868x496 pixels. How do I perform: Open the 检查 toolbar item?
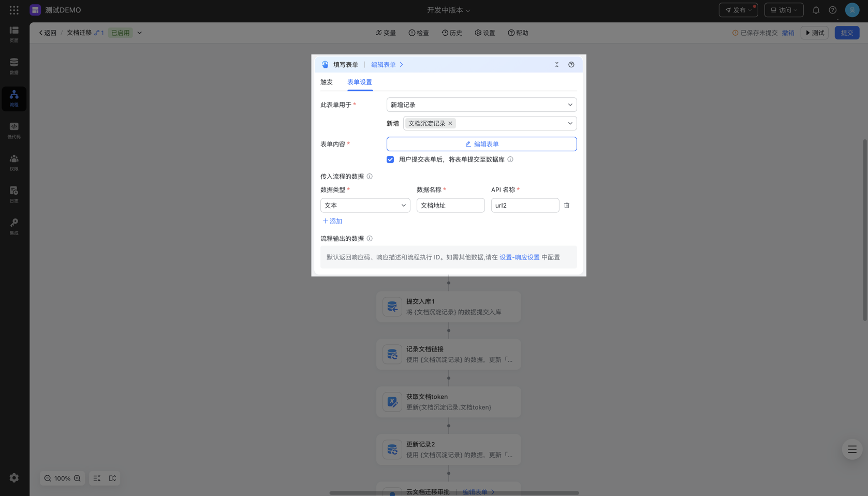pos(419,33)
